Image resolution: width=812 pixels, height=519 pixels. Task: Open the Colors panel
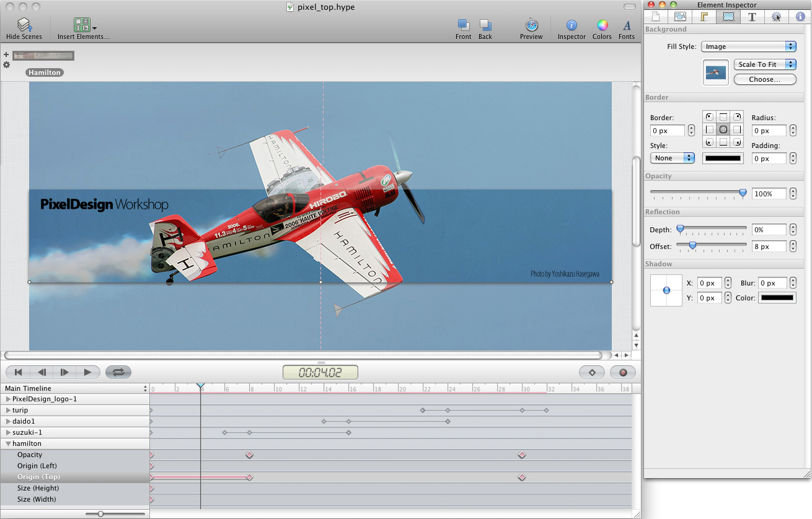pos(602,28)
